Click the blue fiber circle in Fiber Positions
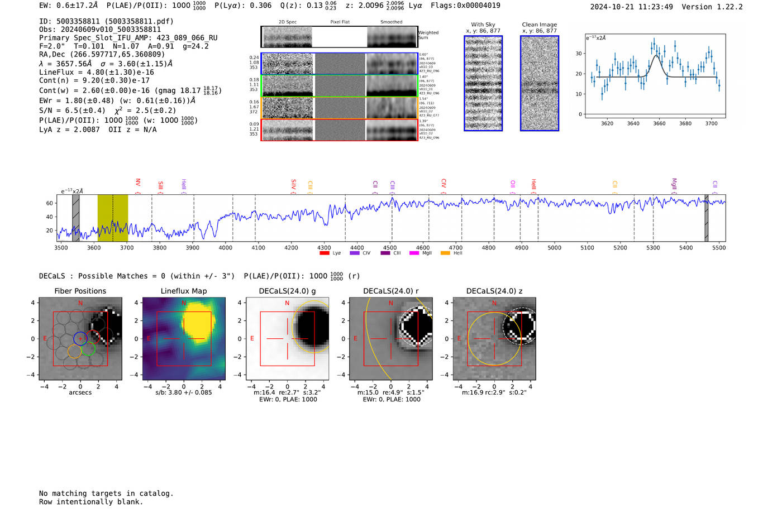782x532 pixels. pos(80,338)
